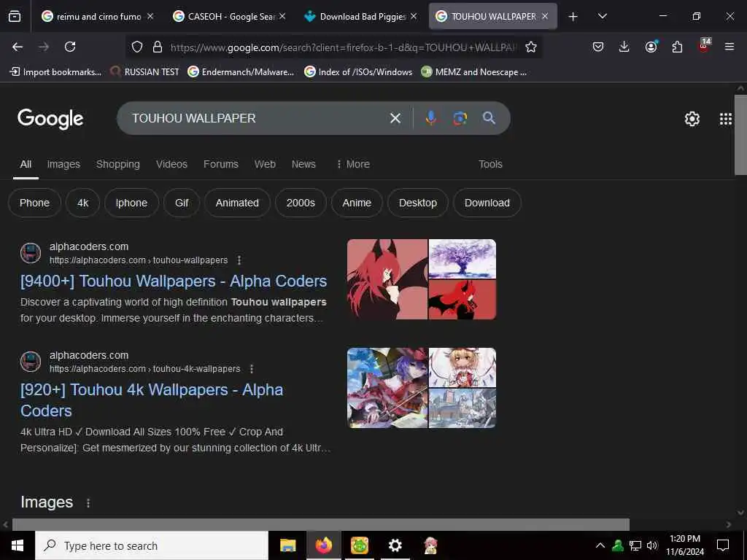Open the Bad Piggies taskbar app

click(359, 545)
